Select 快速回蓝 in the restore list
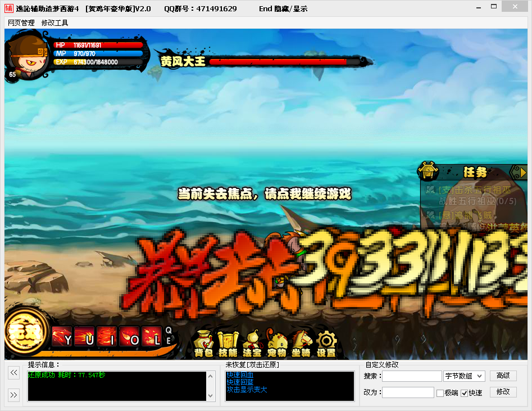The width and height of the screenshot is (532, 411). (240, 382)
